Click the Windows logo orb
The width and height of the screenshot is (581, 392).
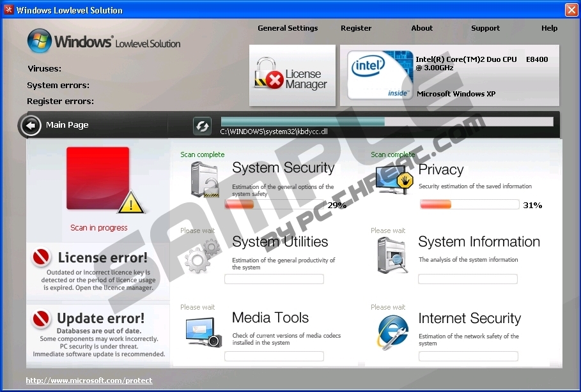click(39, 40)
